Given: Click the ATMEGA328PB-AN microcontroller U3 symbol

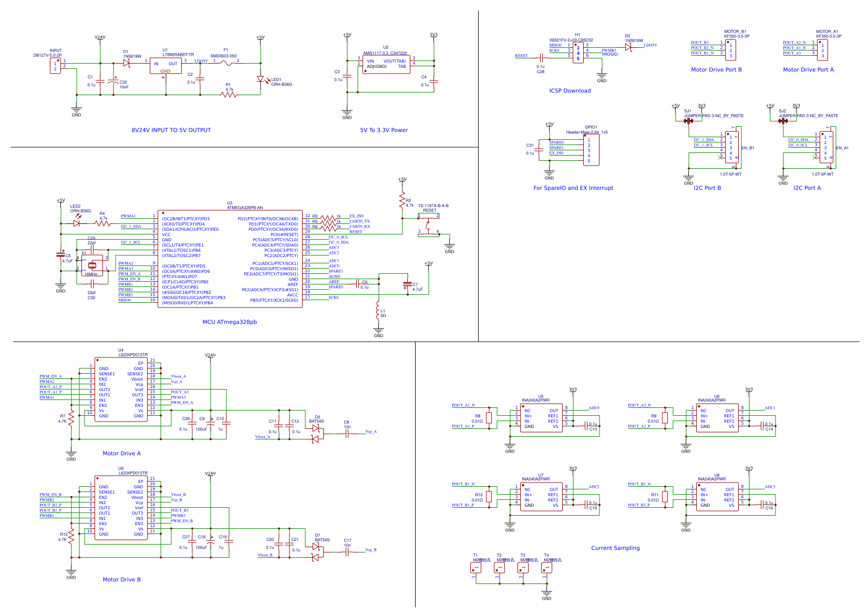Looking at the screenshot, I should [x=230, y=259].
